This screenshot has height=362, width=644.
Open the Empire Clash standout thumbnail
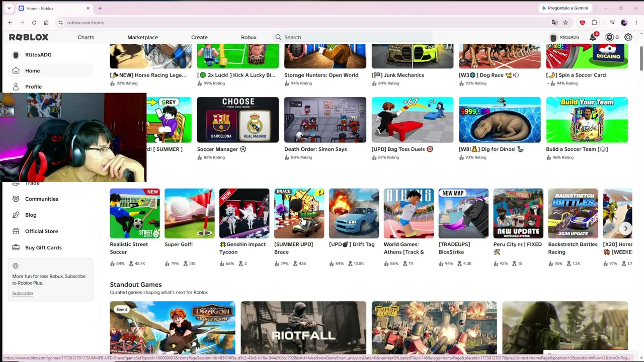(x=434, y=328)
